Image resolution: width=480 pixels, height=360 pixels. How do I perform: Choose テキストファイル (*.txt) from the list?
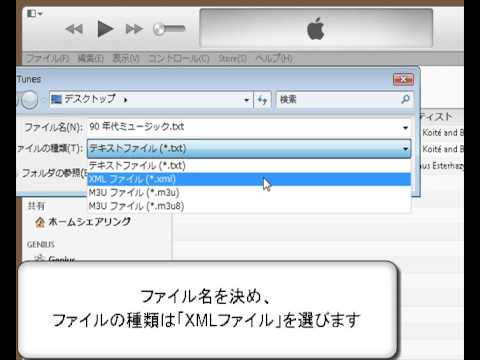click(x=249, y=165)
